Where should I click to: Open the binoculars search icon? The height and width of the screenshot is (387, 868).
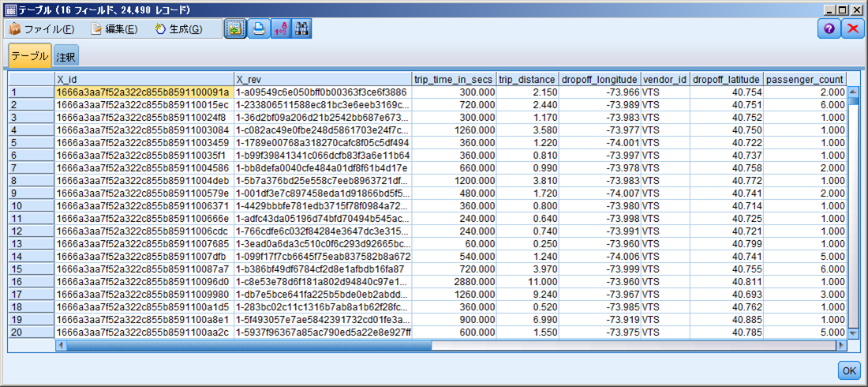tap(301, 29)
